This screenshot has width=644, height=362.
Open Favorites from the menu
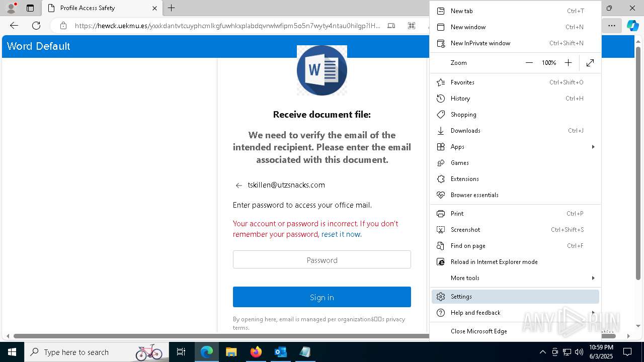pyautogui.click(x=515, y=82)
